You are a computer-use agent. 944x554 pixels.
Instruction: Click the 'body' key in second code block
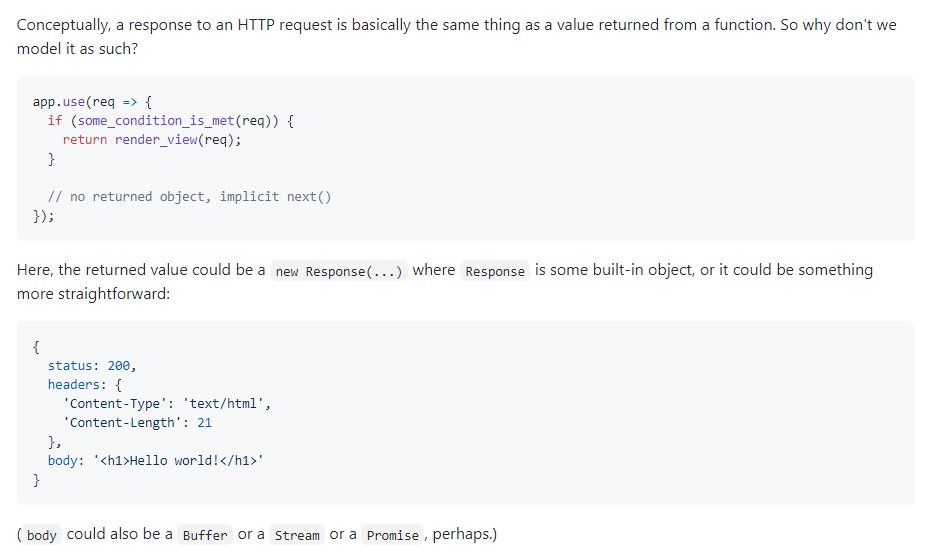(63, 461)
